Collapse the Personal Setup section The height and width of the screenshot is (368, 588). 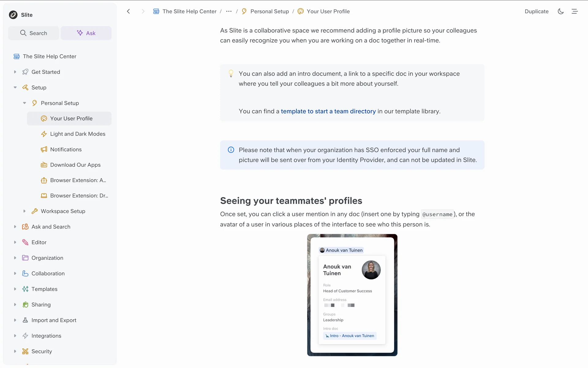coord(24,103)
